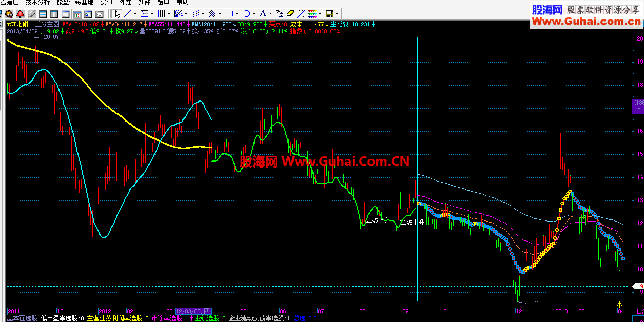644x322 pixels.
Task: Select the arrow pointer cursor tool
Action: tap(118, 14)
